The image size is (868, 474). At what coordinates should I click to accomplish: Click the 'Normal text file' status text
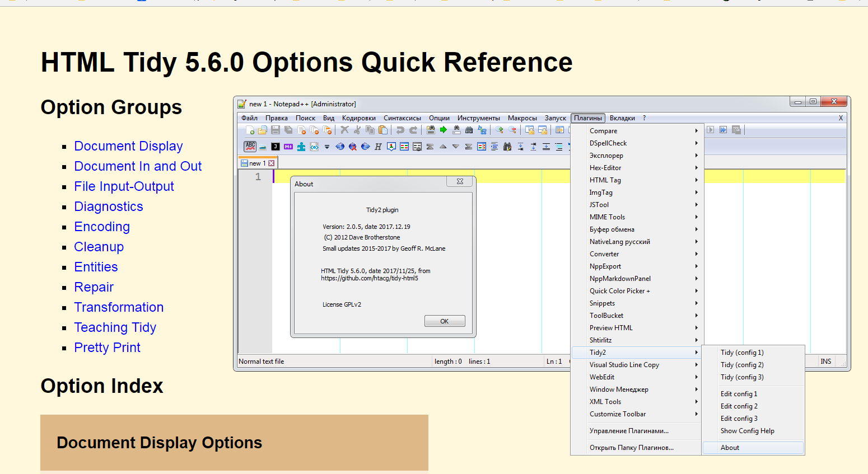pyautogui.click(x=262, y=362)
